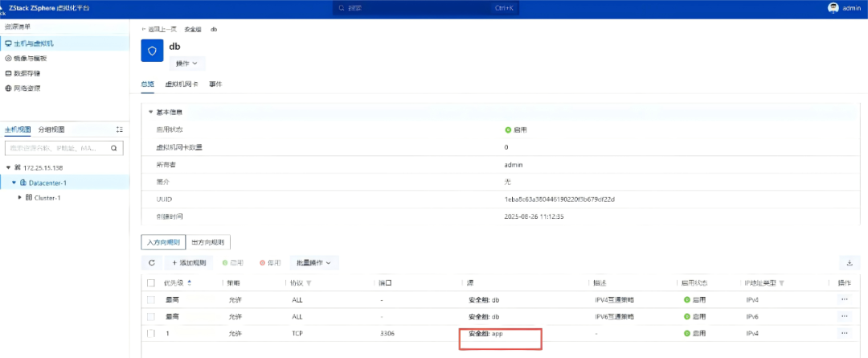Click the list layout icon beside 分组视图
The height and width of the screenshot is (358, 868).
(119, 130)
